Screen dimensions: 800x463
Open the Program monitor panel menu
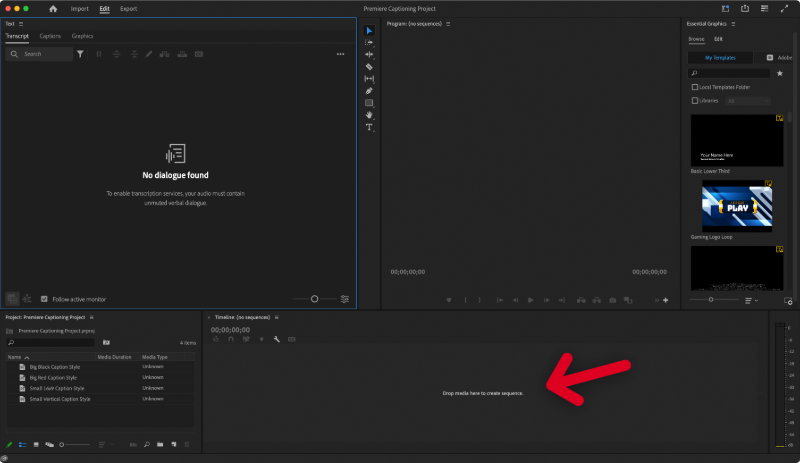(448, 24)
